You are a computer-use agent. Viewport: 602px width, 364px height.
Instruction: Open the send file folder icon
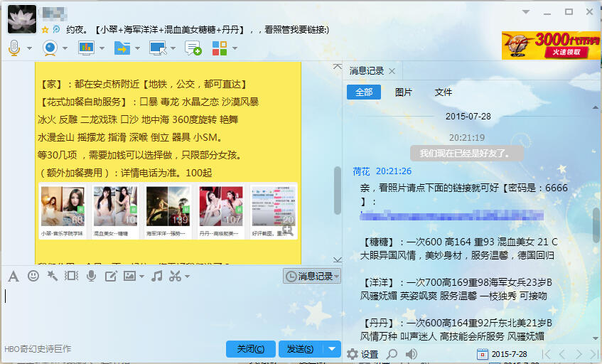click(x=122, y=48)
